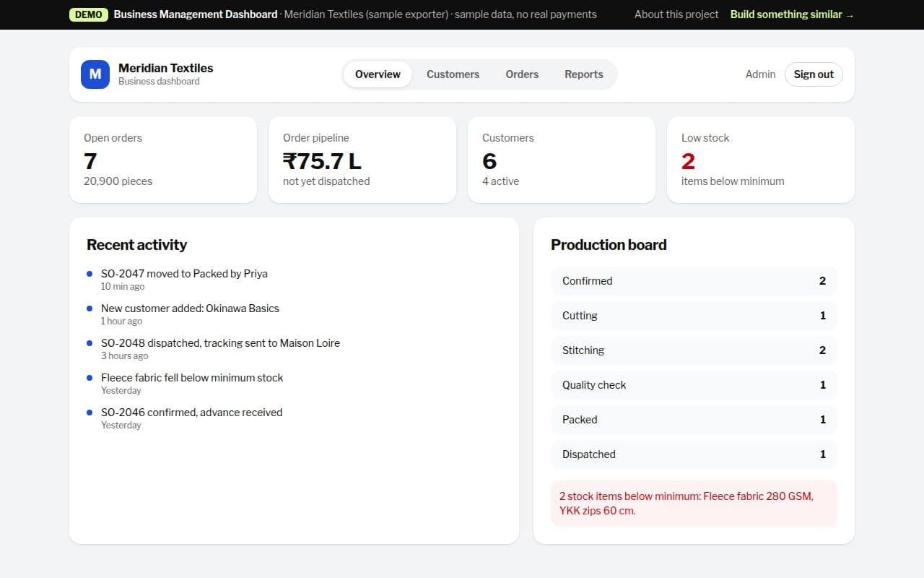
Task: Open activity SO-2047 moved to Packed by Priya
Action: (184, 274)
